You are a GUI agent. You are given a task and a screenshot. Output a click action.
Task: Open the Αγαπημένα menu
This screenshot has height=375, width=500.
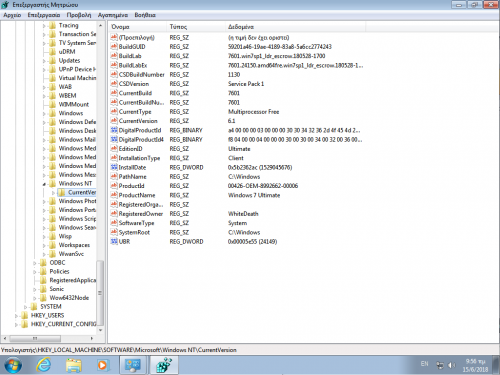coord(113,15)
